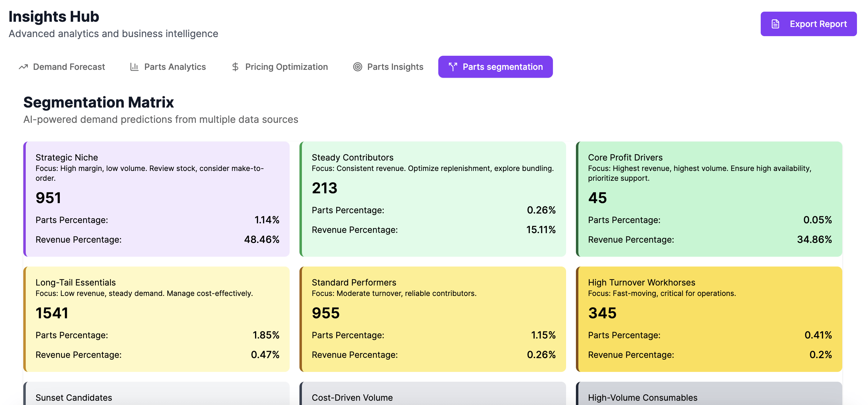Screen dimensions: 868x405
Task: Select the Standard Performers card title
Action: pos(354,282)
